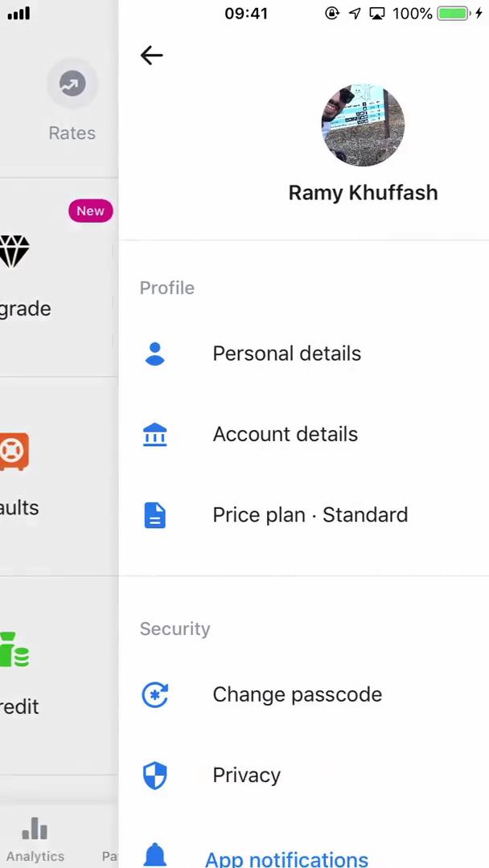Click the shield icon next to Privacy
Screen dimensions: 489x868
pyautogui.click(x=154, y=775)
